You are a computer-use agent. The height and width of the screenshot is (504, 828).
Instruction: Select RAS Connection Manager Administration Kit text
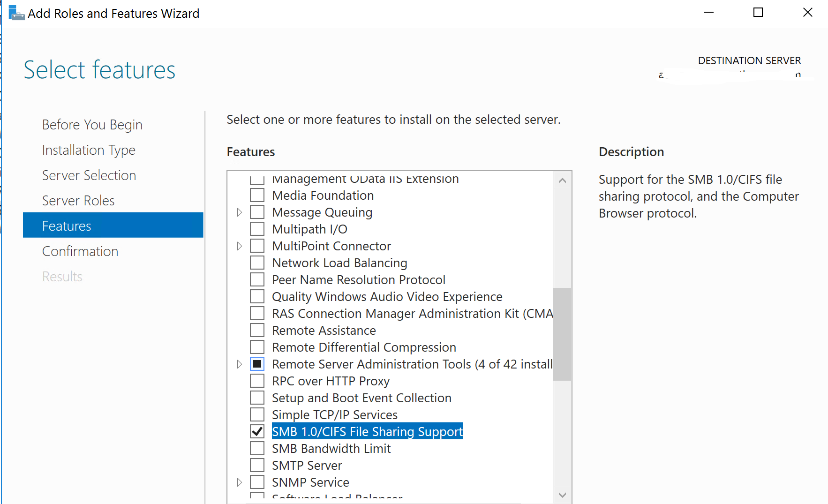412,314
